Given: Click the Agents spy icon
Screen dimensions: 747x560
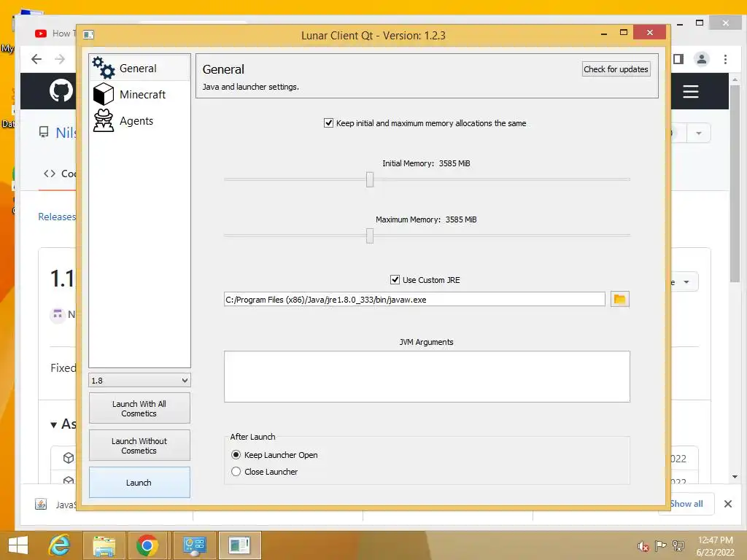Looking at the screenshot, I should click(104, 120).
